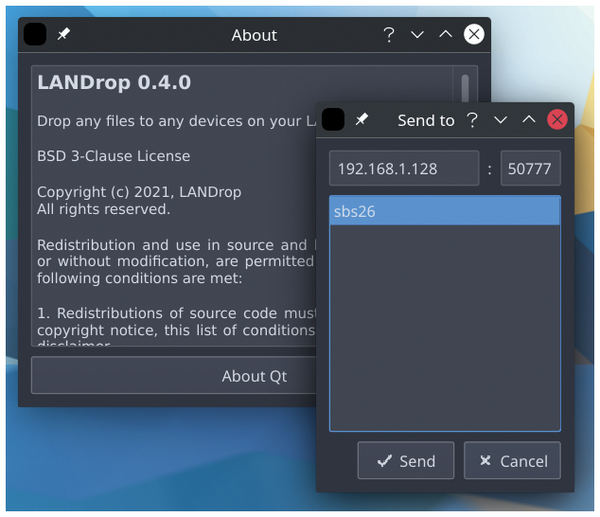Click 'following conditions are met:' text
The image size is (600, 517).
[x=140, y=278]
